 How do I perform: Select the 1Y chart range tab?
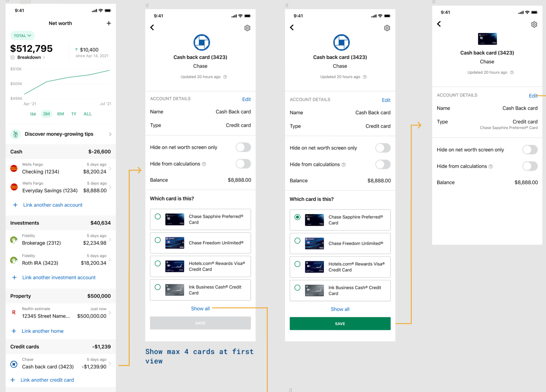[x=74, y=114]
